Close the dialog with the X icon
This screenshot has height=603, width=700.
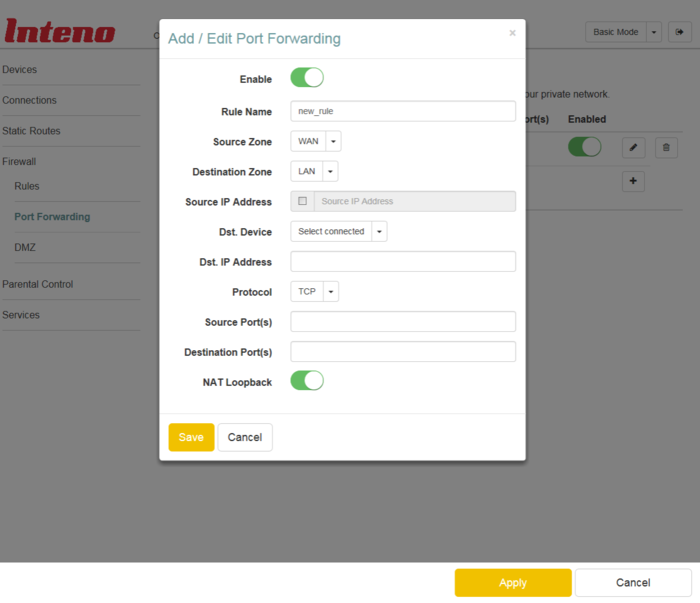(512, 33)
